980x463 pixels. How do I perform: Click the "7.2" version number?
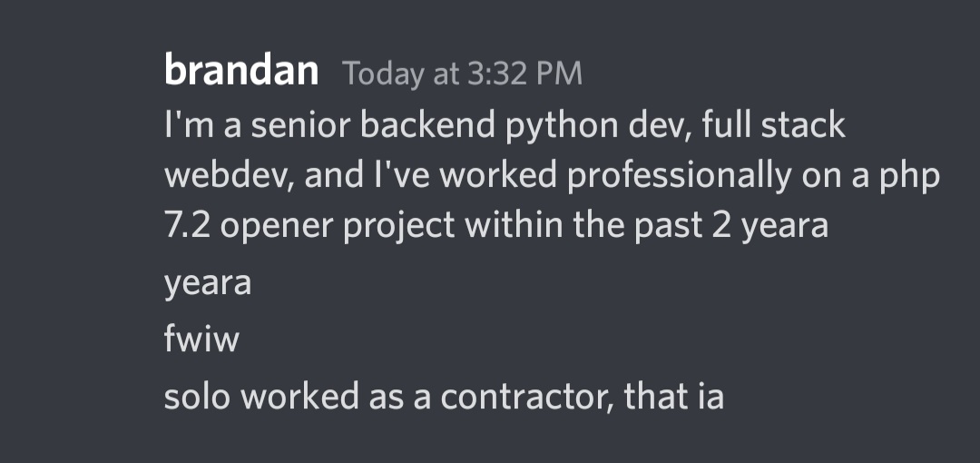tap(188, 224)
